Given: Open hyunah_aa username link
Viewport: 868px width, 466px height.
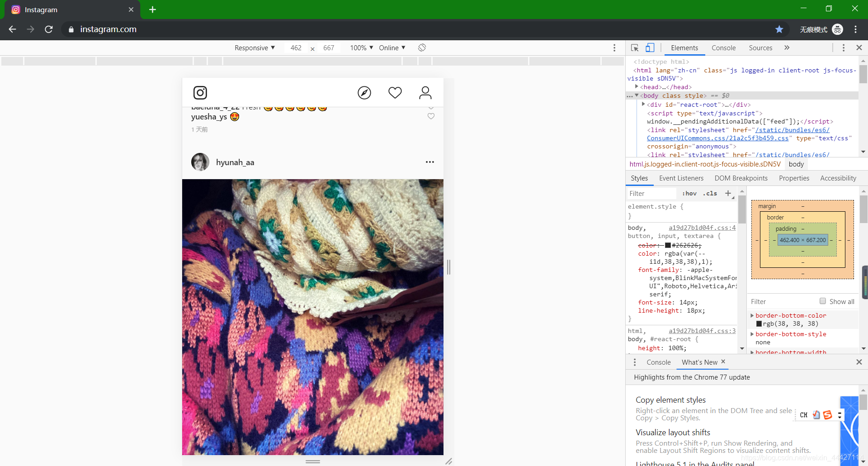Looking at the screenshot, I should coord(235,162).
